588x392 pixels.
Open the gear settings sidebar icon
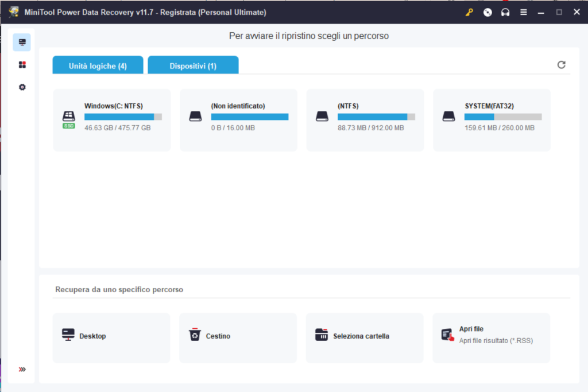[x=22, y=87]
